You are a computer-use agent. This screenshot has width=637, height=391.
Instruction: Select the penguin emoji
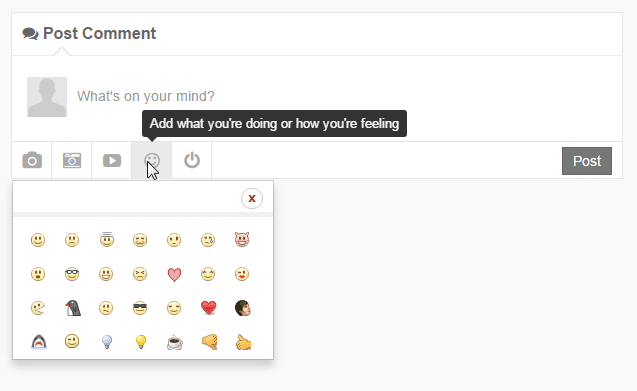[x=73, y=308]
